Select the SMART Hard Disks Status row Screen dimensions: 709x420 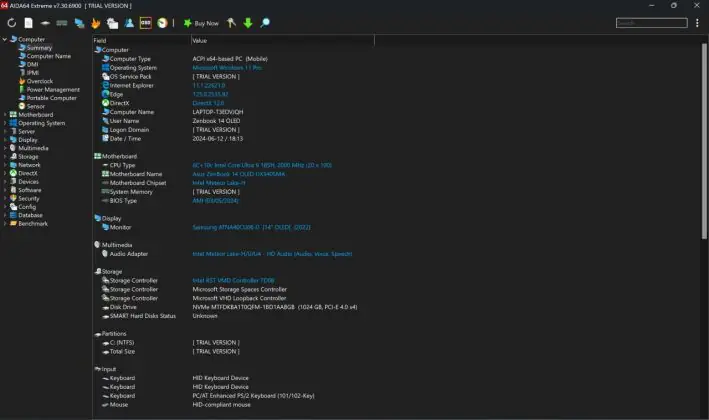point(161,316)
